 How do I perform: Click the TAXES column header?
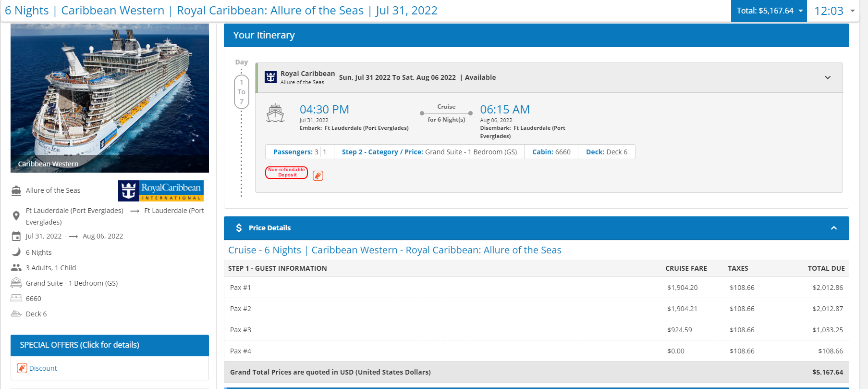pos(738,268)
